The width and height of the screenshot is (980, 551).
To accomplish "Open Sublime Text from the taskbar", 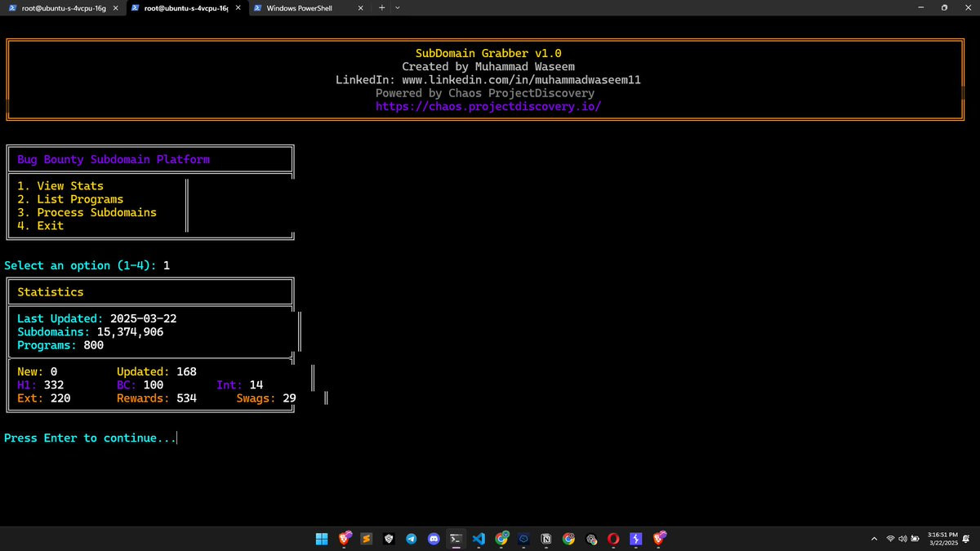I will tap(367, 539).
